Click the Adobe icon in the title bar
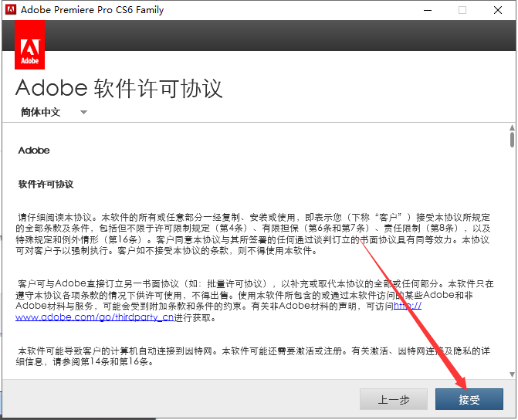The width and height of the screenshot is (518, 420). click(11, 9)
